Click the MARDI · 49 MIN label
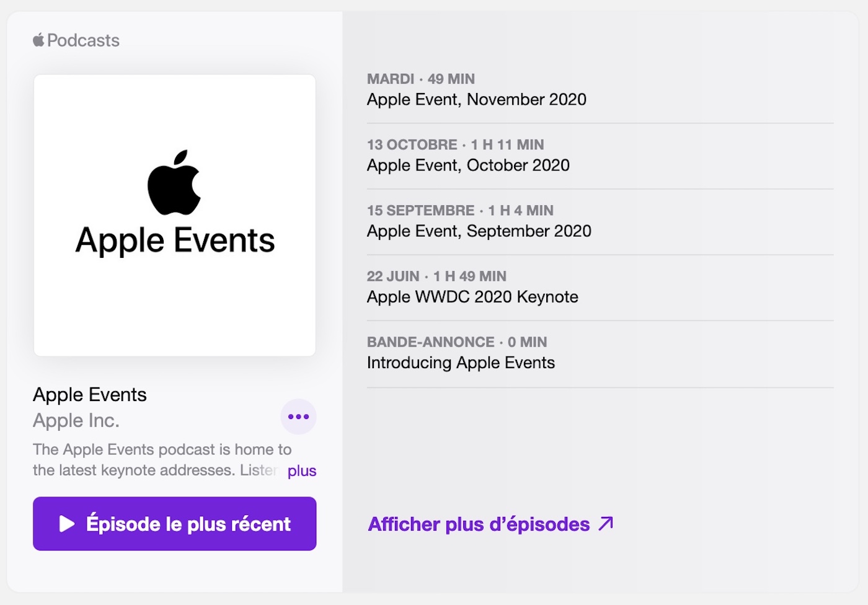This screenshot has height=605, width=868. click(x=421, y=79)
